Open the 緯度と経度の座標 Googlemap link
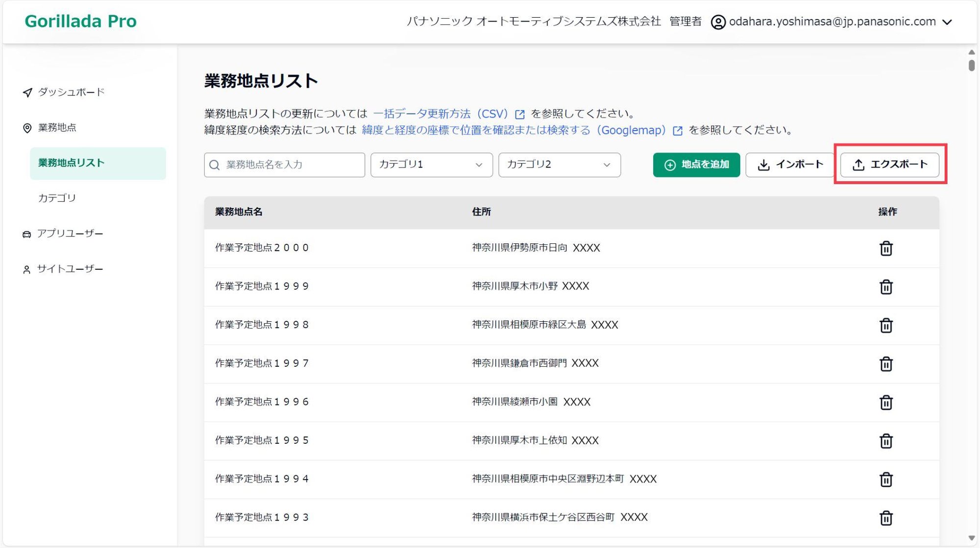This screenshot has height=548, width=980. pyautogui.click(x=514, y=130)
